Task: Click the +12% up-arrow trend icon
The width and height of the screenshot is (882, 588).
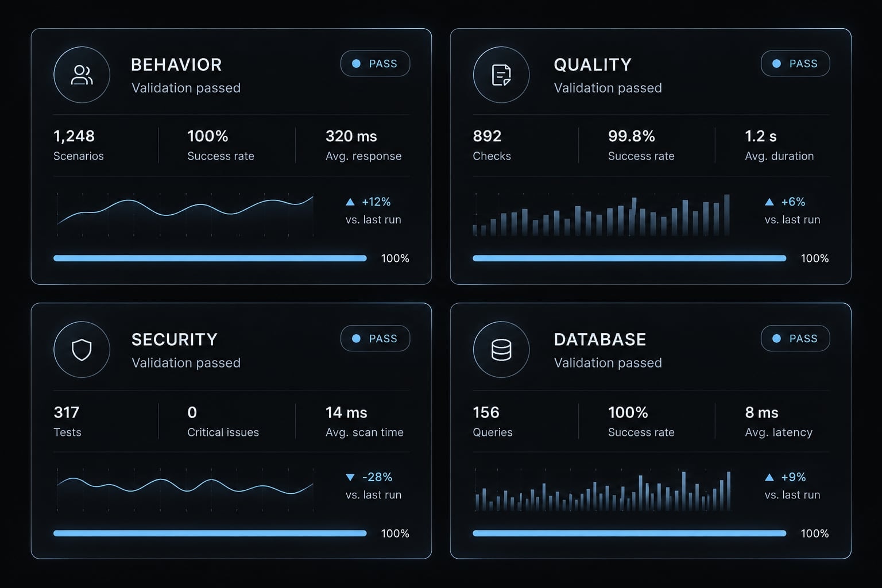Action: point(350,202)
